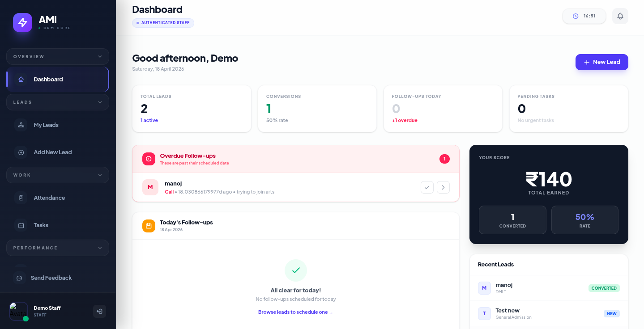Viewport: 644px width, 329px height.
Task: Open manoj follow-up with arrow button
Action: [443, 187]
